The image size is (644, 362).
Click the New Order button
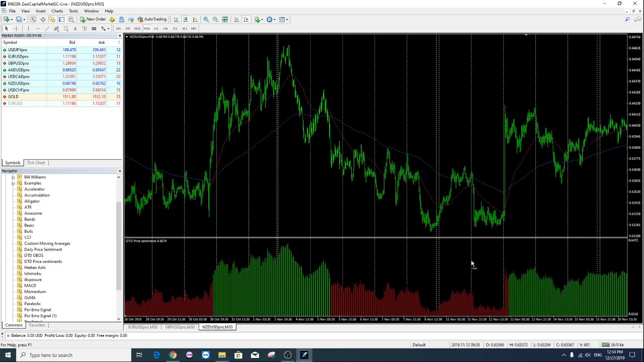tap(93, 19)
